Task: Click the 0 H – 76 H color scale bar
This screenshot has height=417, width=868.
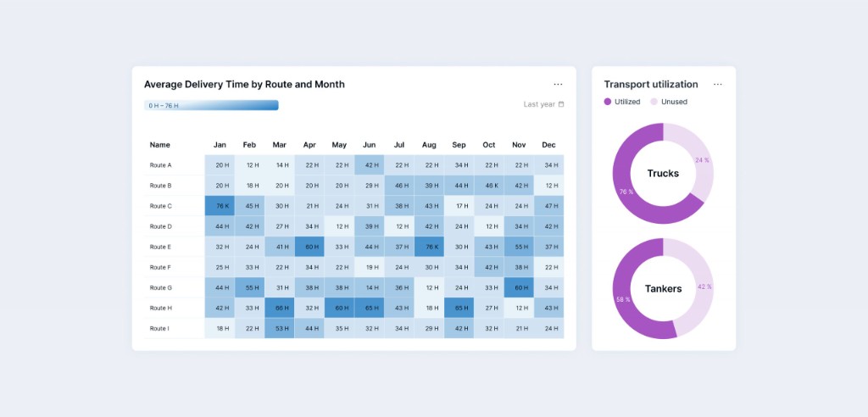Action: click(211, 106)
